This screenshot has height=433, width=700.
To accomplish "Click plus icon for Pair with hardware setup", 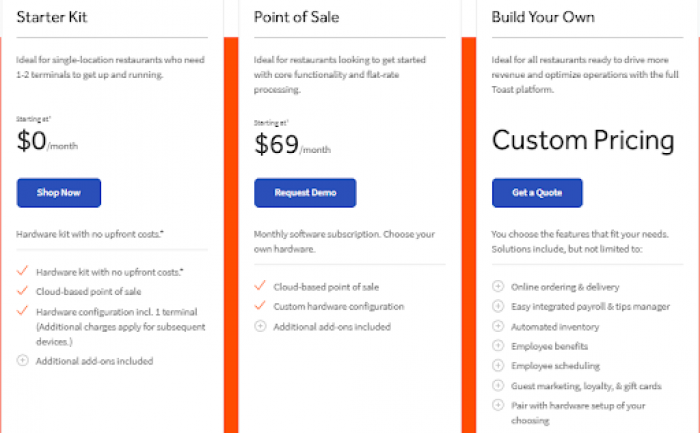I will (498, 405).
